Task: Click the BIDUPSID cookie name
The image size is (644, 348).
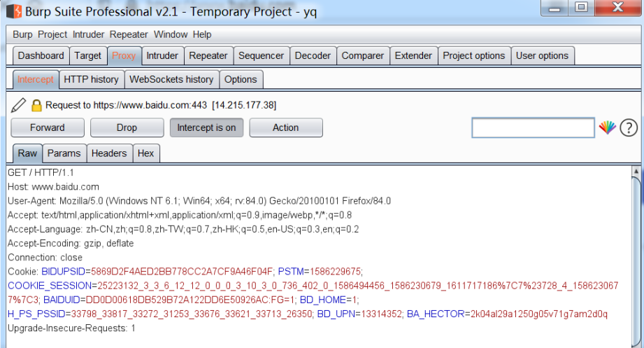Action: click(x=63, y=272)
